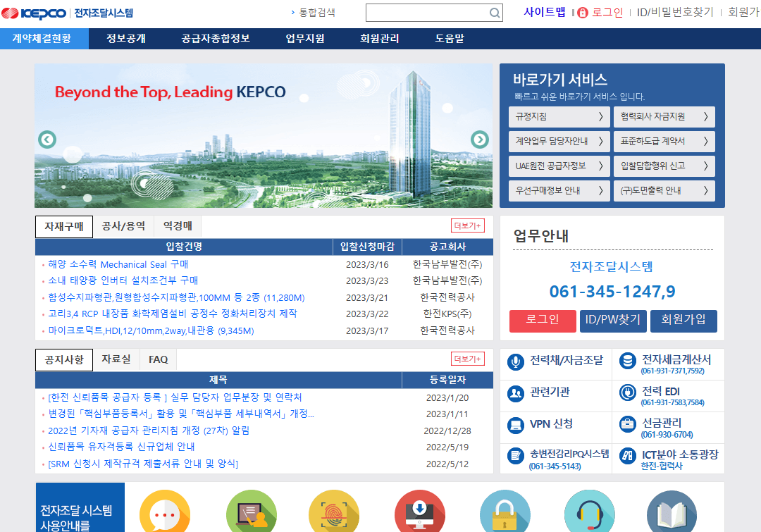Click the 전력 EDI icon
Image resolution: width=761 pixels, height=532 pixels.
point(628,392)
